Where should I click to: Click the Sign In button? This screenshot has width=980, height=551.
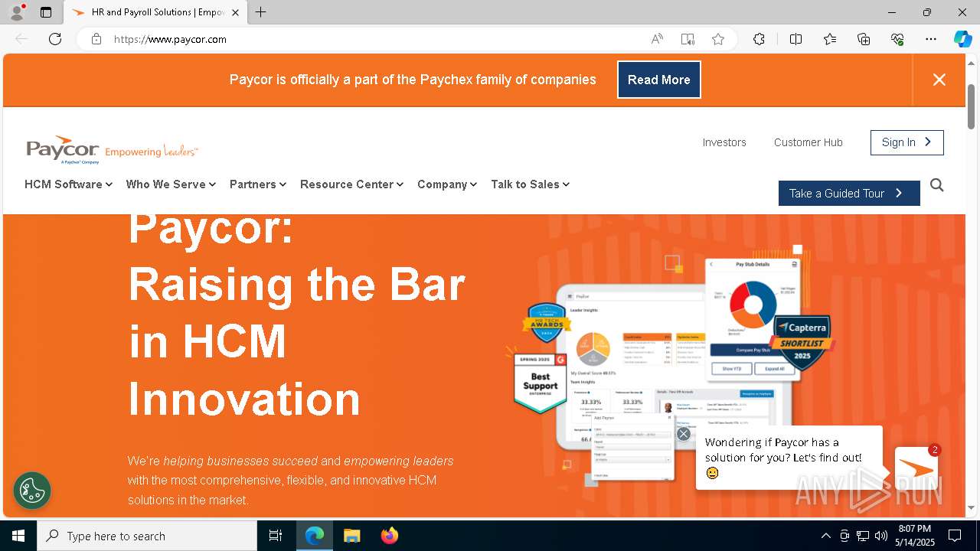907,142
